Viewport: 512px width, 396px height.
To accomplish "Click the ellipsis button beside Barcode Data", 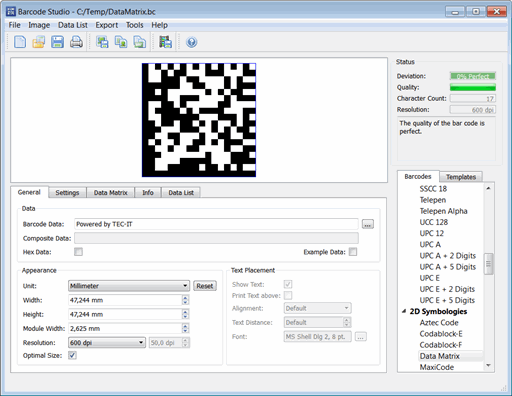I will click(x=368, y=224).
